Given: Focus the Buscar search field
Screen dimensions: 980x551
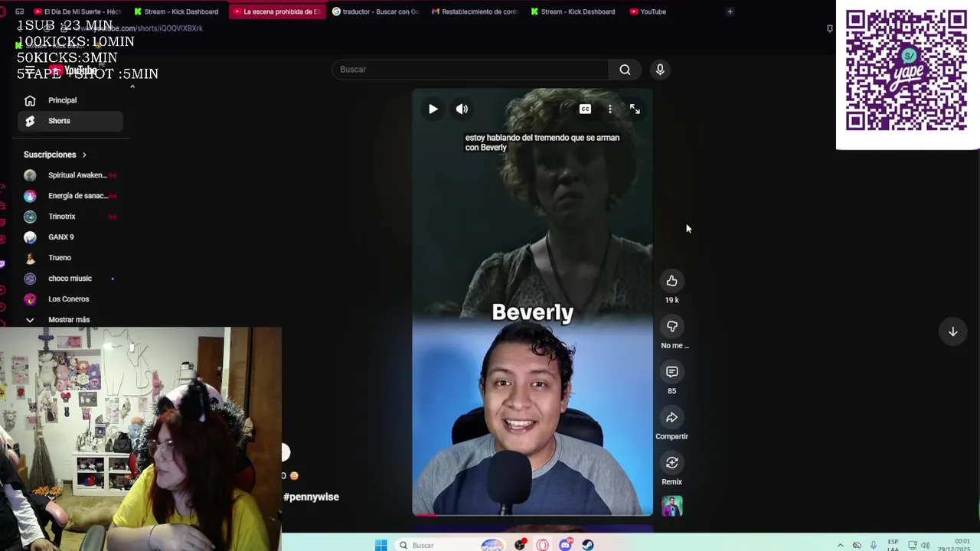Looking at the screenshot, I should pos(471,70).
